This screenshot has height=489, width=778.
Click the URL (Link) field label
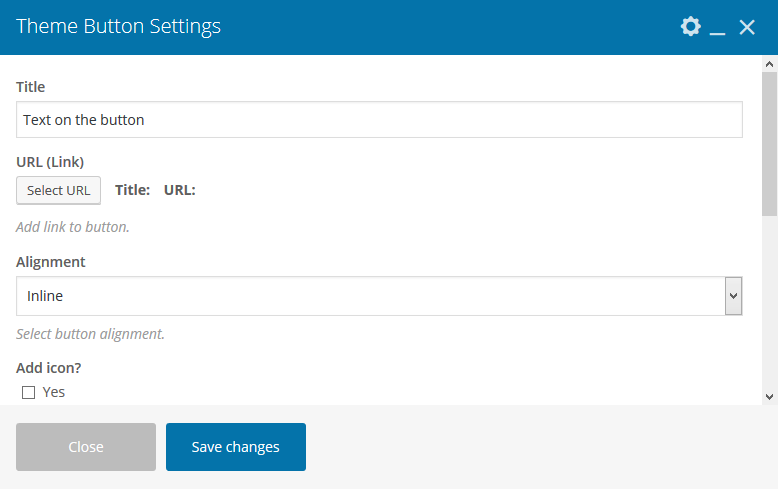pos(50,161)
